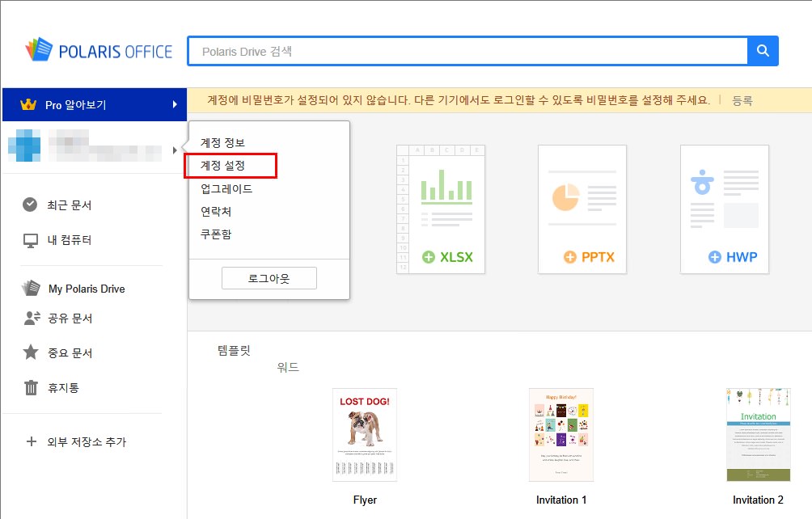Open the Invitation 1 template thumbnail

(561, 435)
